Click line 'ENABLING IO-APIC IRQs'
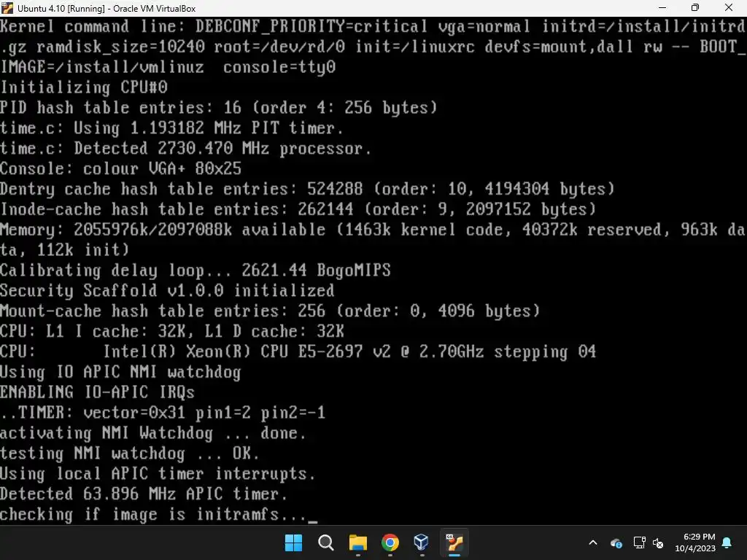 [x=98, y=393]
